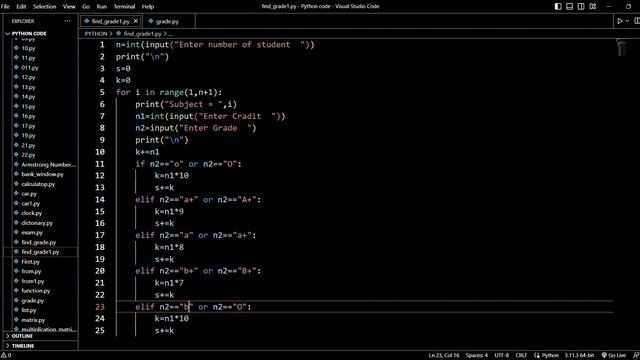Open the Selection menu

coord(44,7)
